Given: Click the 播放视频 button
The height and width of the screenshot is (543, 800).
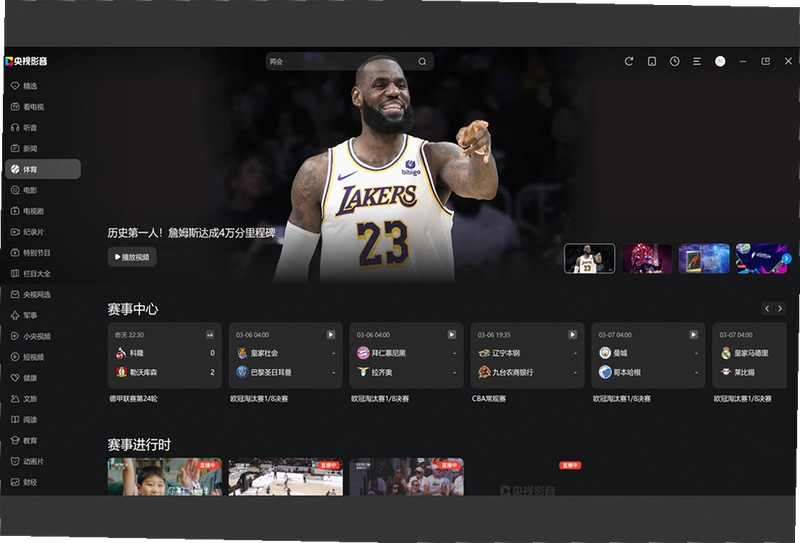Looking at the screenshot, I should pyautogui.click(x=132, y=257).
